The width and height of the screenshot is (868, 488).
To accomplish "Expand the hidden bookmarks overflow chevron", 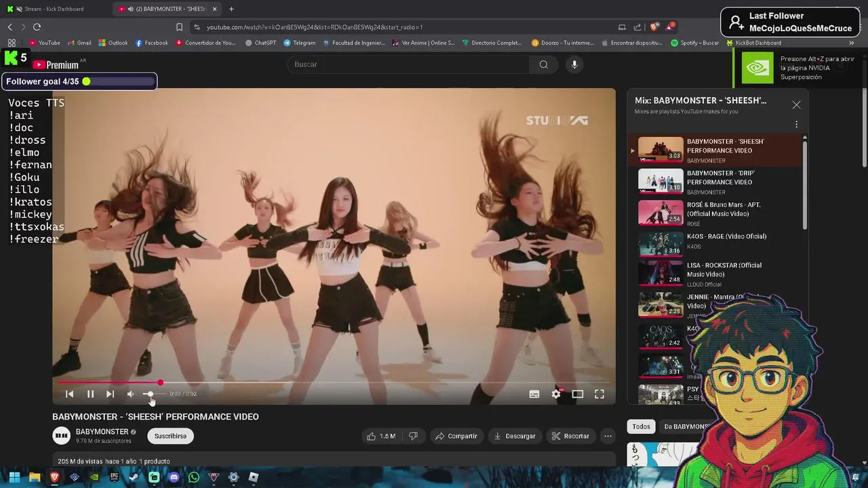I will point(852,43).
